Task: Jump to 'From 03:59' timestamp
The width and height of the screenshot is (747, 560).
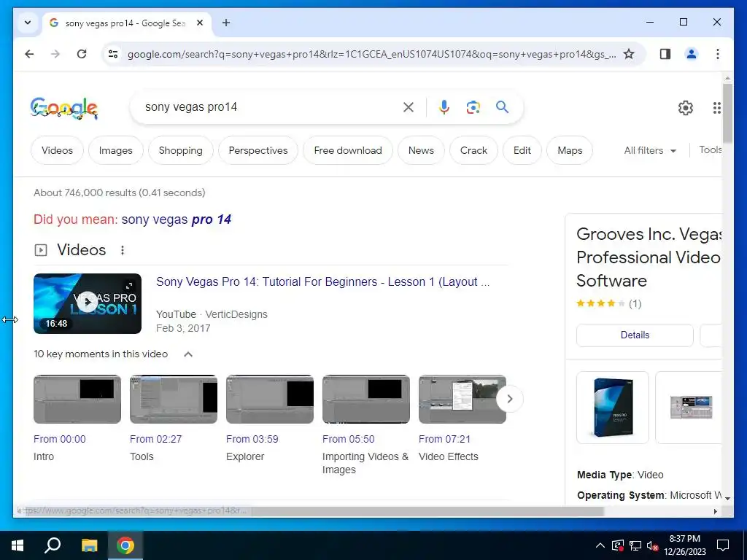Action: [x=252, y=439]
